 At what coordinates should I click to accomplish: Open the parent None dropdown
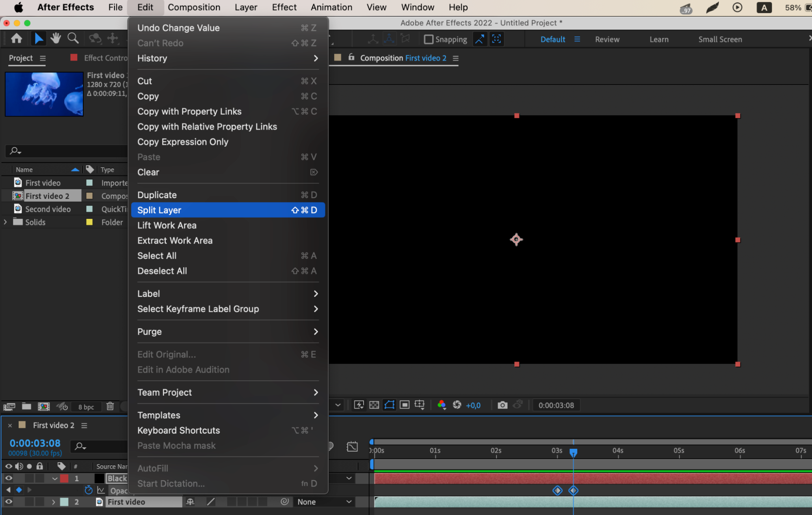(x=324, y=502)
